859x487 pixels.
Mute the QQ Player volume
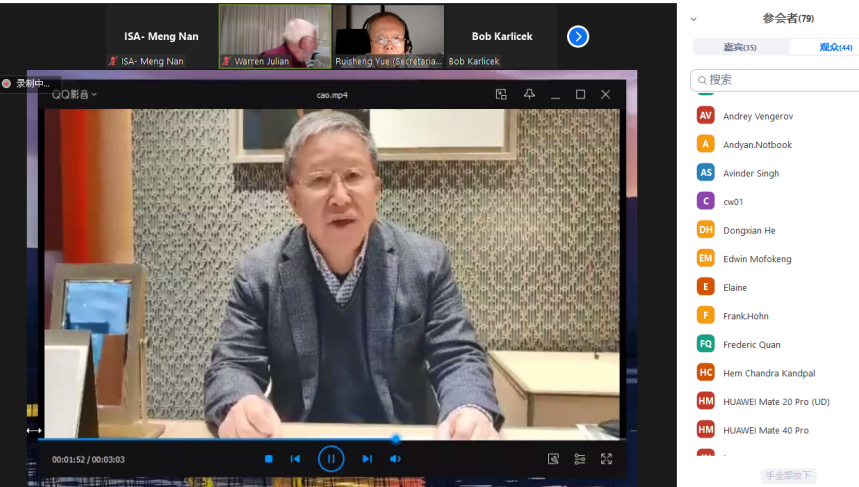[x=395, y=459]
